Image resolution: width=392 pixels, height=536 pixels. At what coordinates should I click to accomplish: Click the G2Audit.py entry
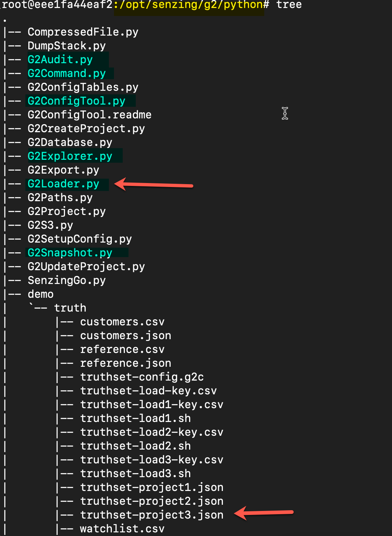click(60, 60)
